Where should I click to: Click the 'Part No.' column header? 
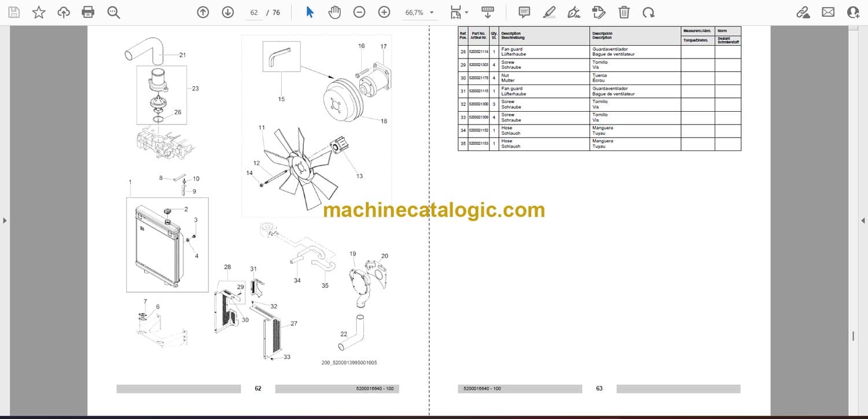(478, 34)
